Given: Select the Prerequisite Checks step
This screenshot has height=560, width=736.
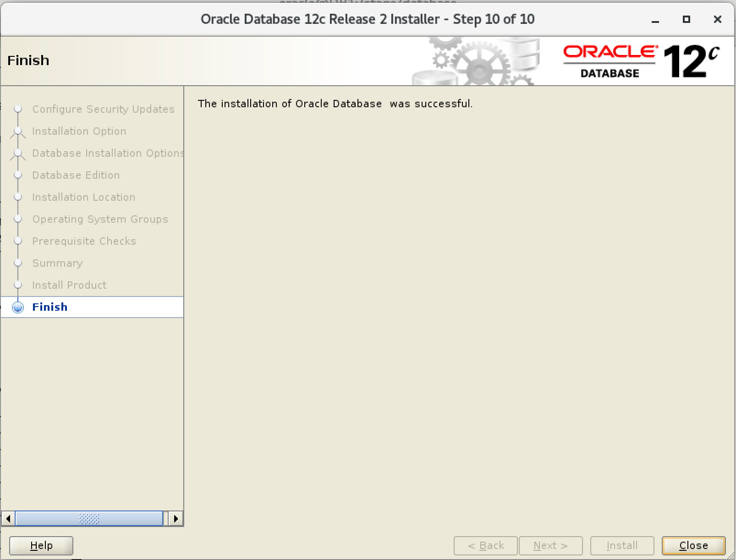Looking at the screenshot, I should pos(84,241).
